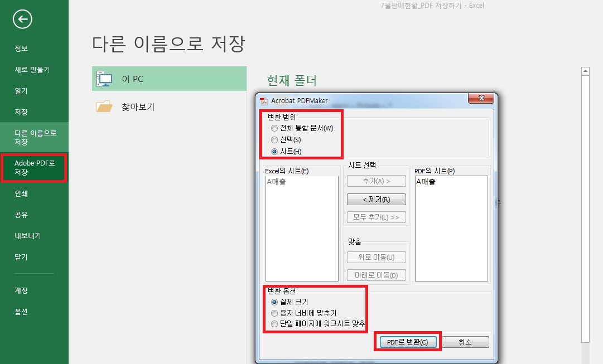Click the 취소 button

(x=465, y=342)
